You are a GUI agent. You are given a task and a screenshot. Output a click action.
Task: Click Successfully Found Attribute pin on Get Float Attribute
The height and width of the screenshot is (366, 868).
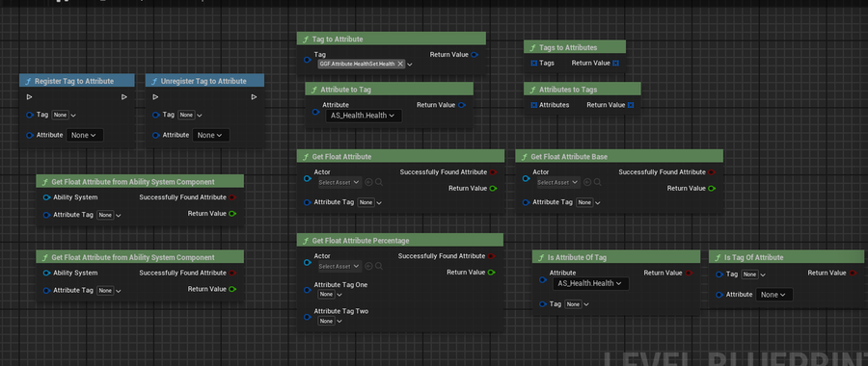tap(493, 172)
